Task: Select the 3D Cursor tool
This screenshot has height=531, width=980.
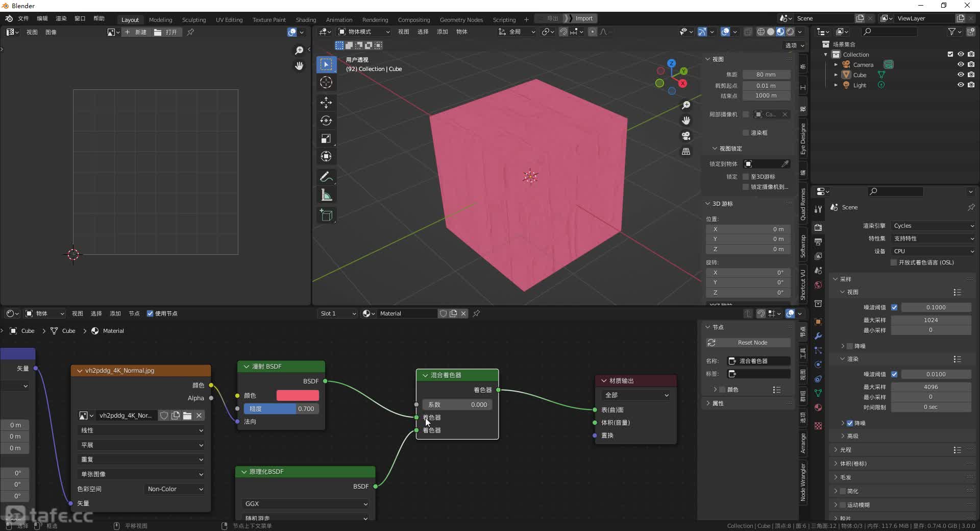Action: pyautogui.click(x=326, y=82)
